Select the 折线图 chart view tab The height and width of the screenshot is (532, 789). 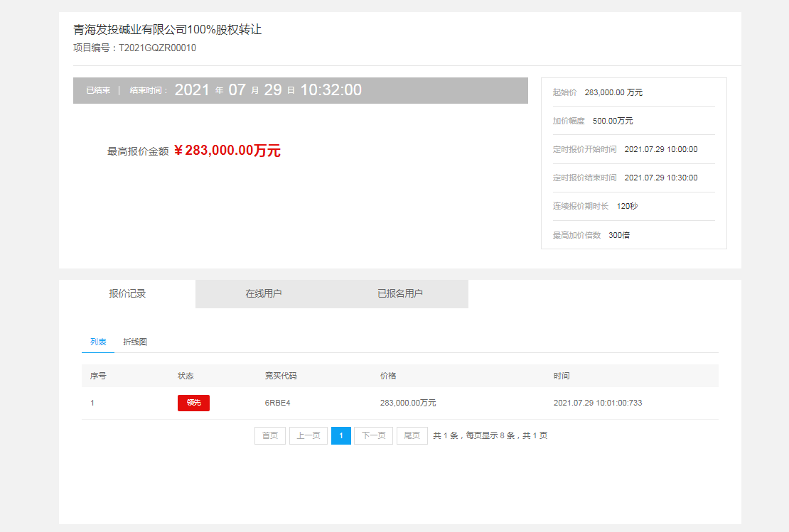coord(135,342)
